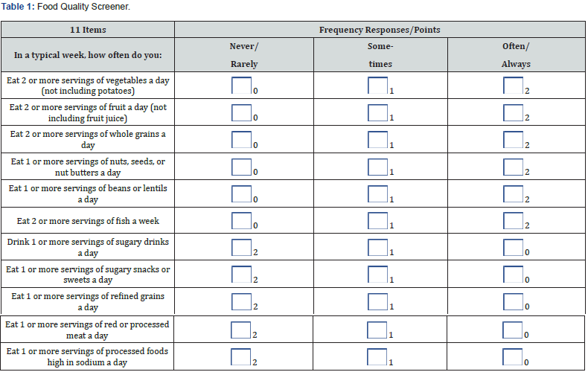The image size is (588, 372).
Task: Check Often/Always box for vegetables row
Action: pos(513,86)
